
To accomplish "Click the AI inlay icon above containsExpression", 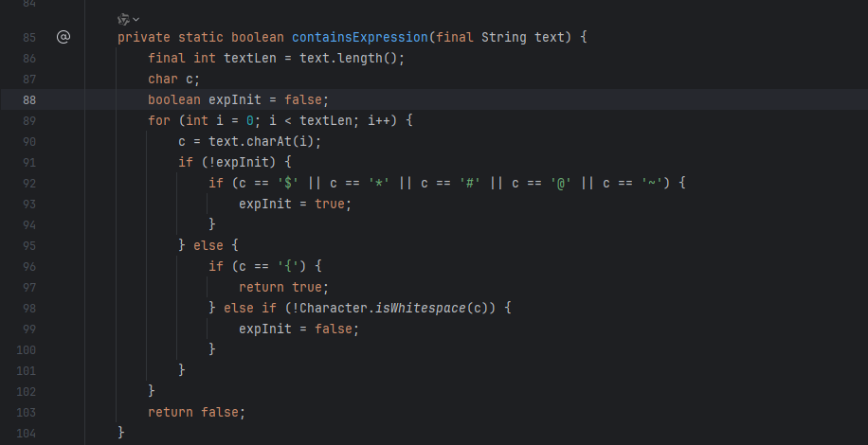I will point(123,19).
